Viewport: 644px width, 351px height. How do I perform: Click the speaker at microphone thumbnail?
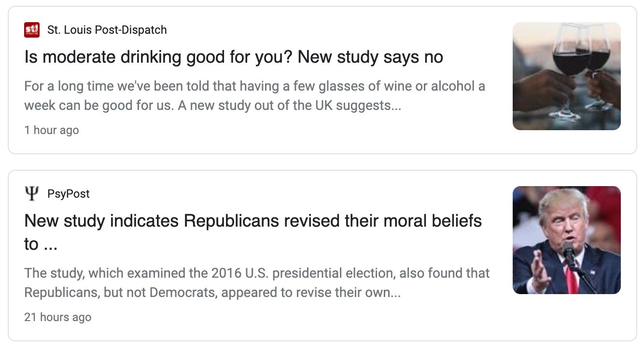click(566, 240)
